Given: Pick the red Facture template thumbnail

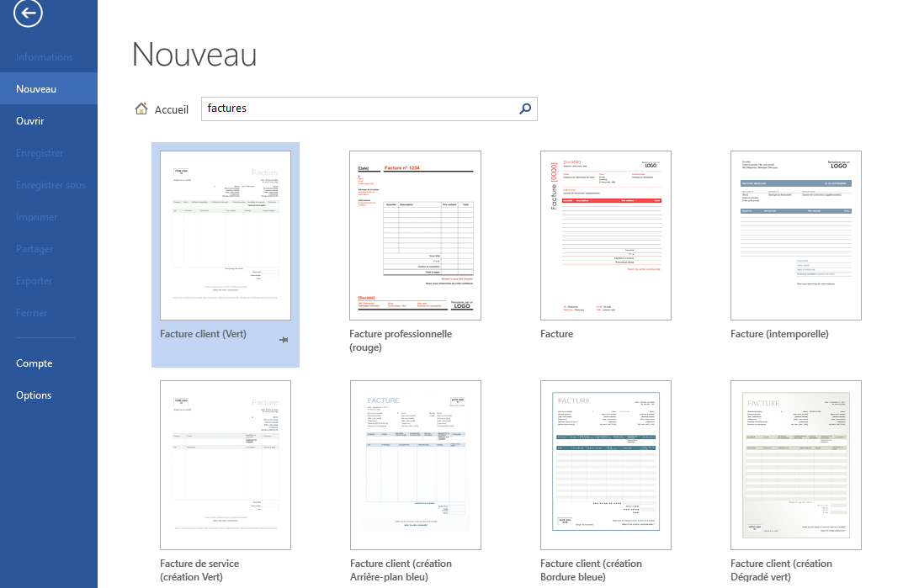Looking at the screenshot, I should (606, 236).
